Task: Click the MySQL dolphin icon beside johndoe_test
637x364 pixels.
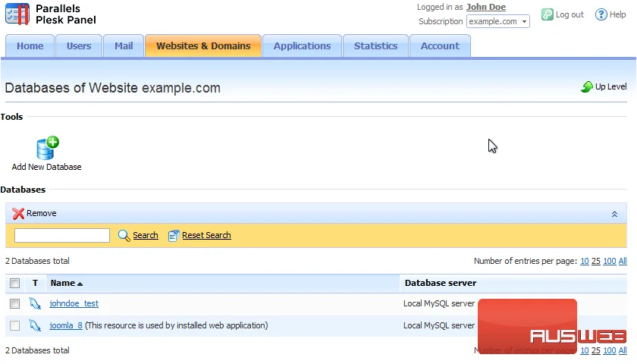Action: [x=35, y=303]
